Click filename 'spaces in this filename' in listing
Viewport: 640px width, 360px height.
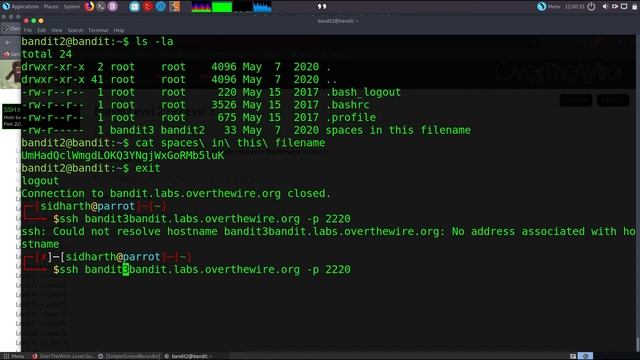pyautogui.click(x=398, y=130)
